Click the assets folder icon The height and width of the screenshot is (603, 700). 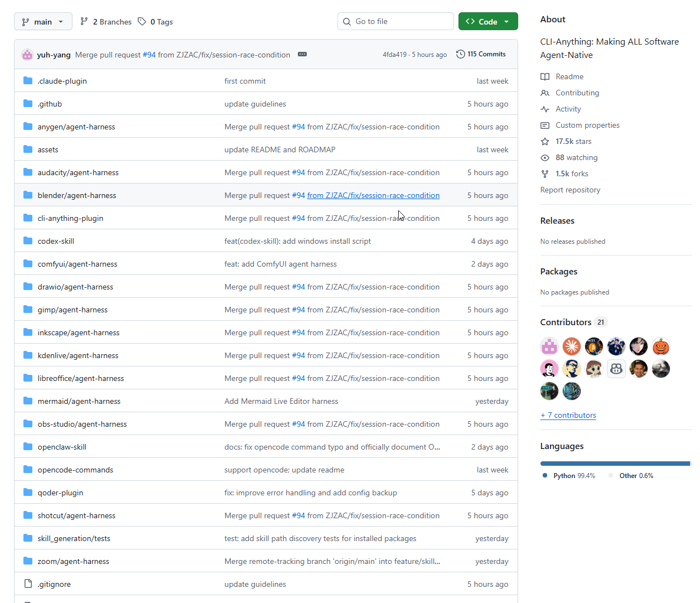pyautogui.click(x=28, y=149)
